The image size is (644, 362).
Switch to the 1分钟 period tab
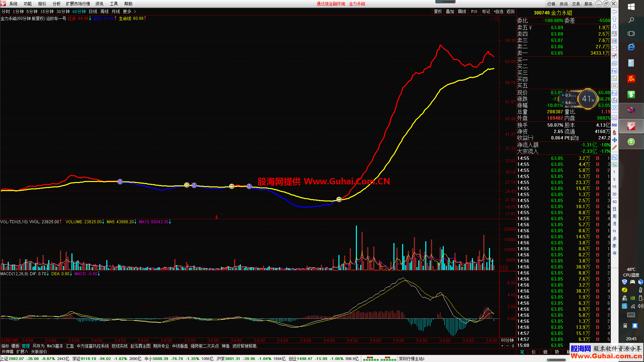[x=18, y=11]
